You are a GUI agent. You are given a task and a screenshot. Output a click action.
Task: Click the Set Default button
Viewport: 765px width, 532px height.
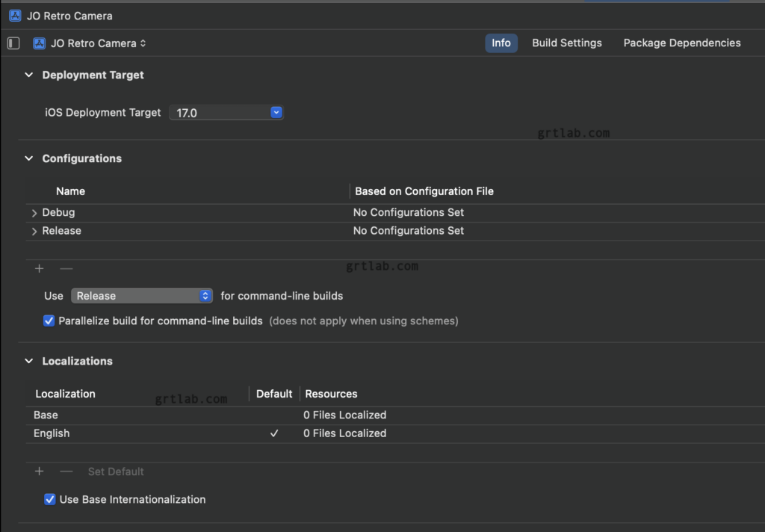click(x=116, y=471)
